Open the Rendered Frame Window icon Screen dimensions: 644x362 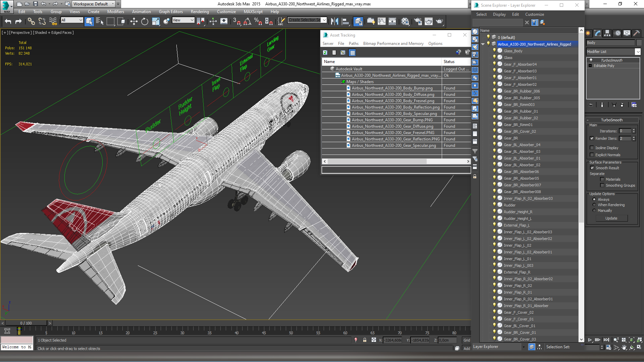pyautogui.click(x=429, y=21)
